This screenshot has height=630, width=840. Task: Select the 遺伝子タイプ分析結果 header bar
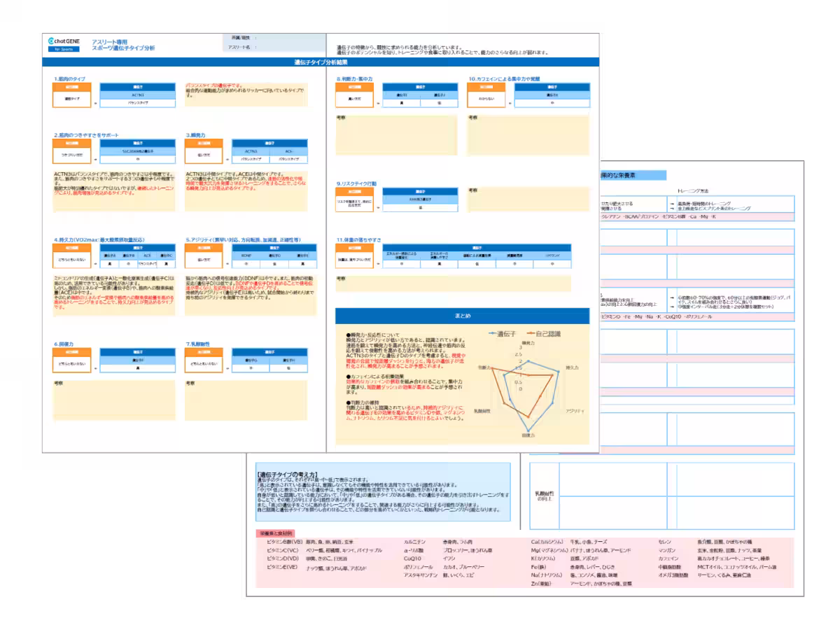click(x=321, y=62)
